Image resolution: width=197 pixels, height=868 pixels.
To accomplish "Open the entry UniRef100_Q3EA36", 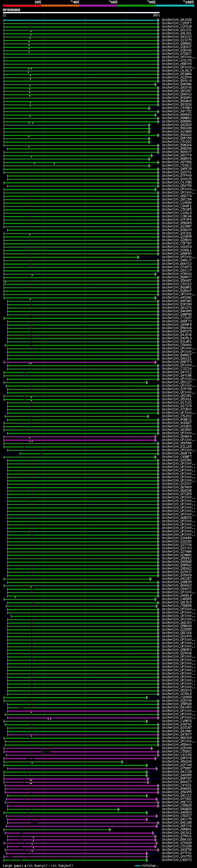I will click(177, 50).
